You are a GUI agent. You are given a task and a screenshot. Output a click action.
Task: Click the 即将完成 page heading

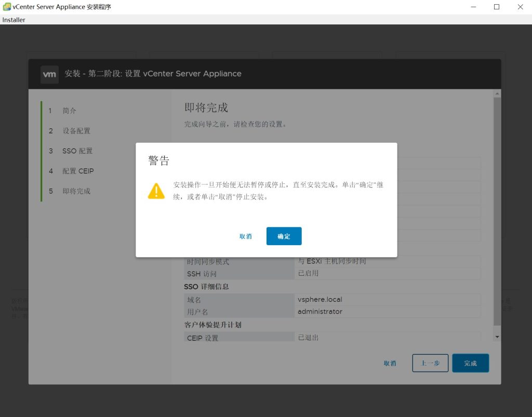pyautogui.click(x=206, y=107)
